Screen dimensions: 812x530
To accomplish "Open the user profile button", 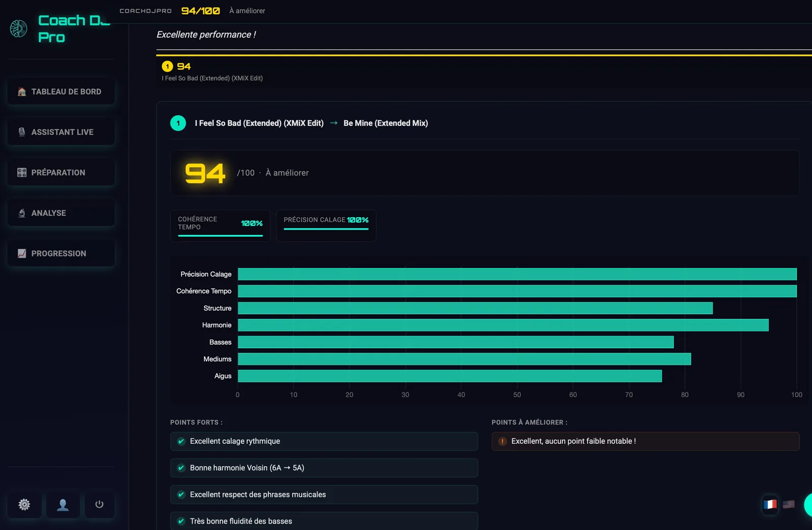I will 63,504.
